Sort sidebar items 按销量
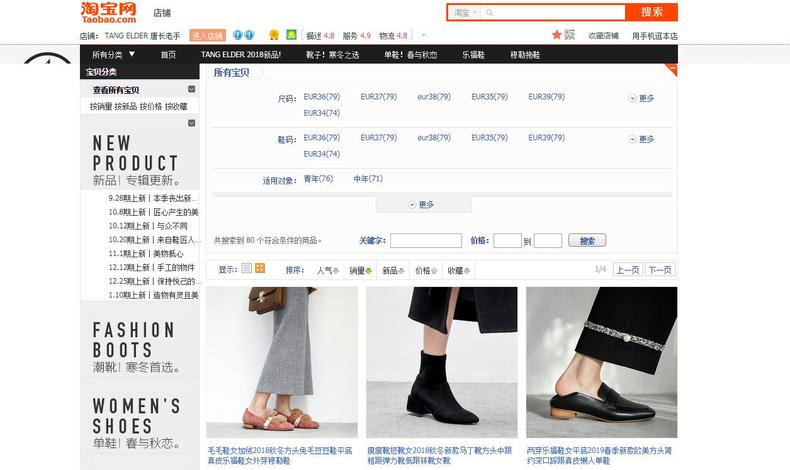Viewport: 790px width, 470px height. coord(101,106)
